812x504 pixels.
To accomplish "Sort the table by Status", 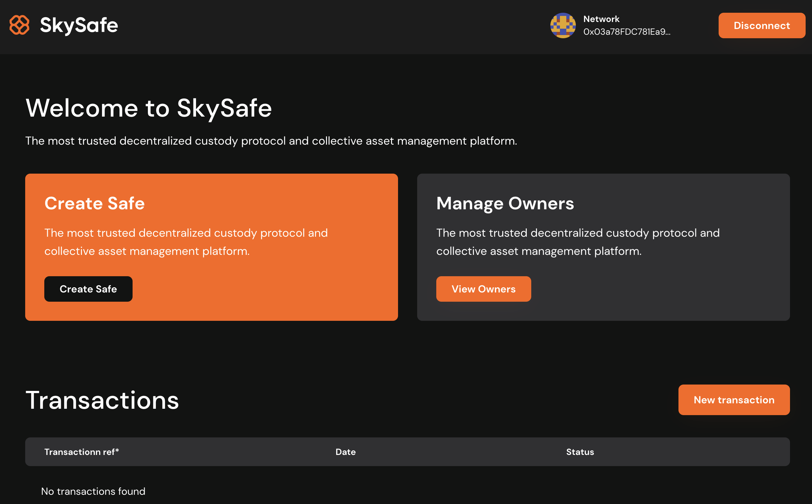I will tap(580, 452).
